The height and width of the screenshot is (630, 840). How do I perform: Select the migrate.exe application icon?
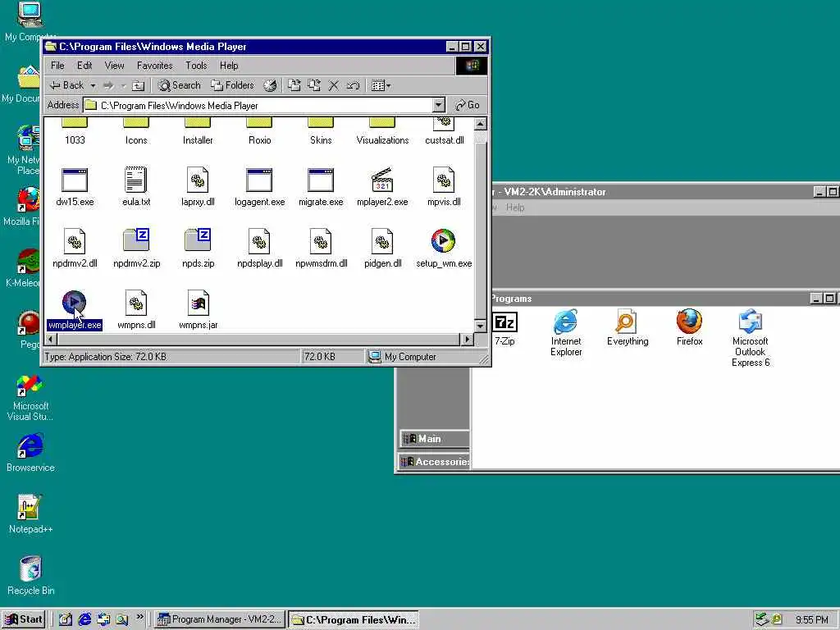click(321, 180)
